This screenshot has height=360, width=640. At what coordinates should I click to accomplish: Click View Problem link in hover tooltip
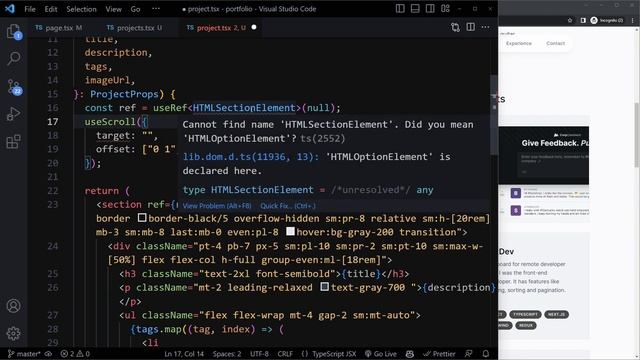217,206
